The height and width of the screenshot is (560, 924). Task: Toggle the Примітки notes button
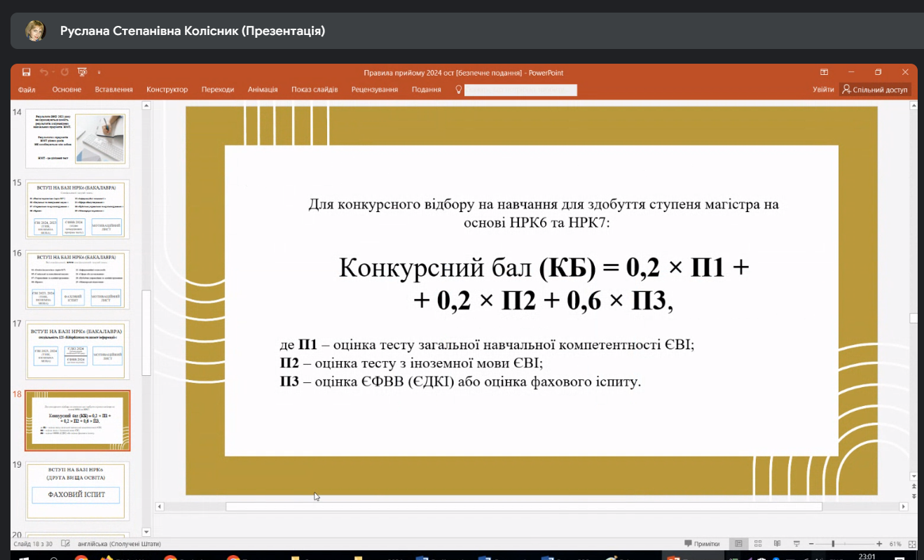pos(702,544)
